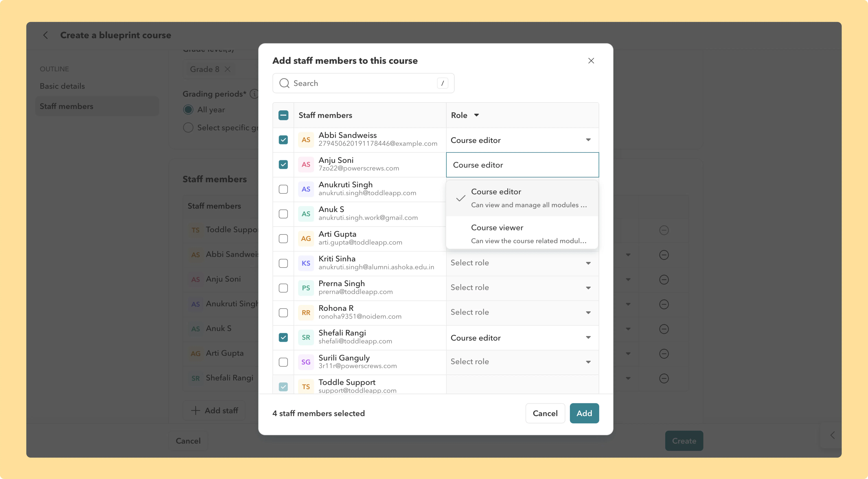868x479 pixels.
Task: Click the slash shortcut badge in search
Action: pos(442,83)
